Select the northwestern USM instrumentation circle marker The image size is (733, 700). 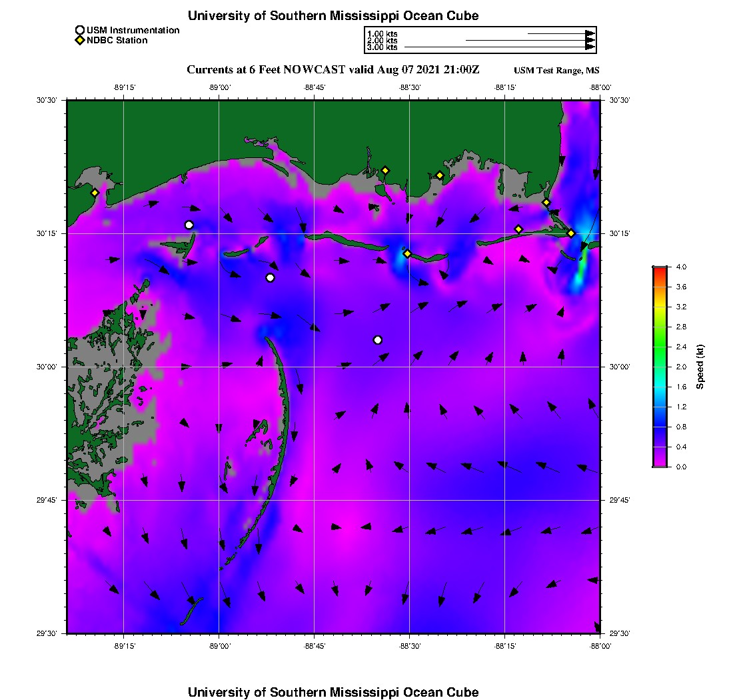coord(189,225)
